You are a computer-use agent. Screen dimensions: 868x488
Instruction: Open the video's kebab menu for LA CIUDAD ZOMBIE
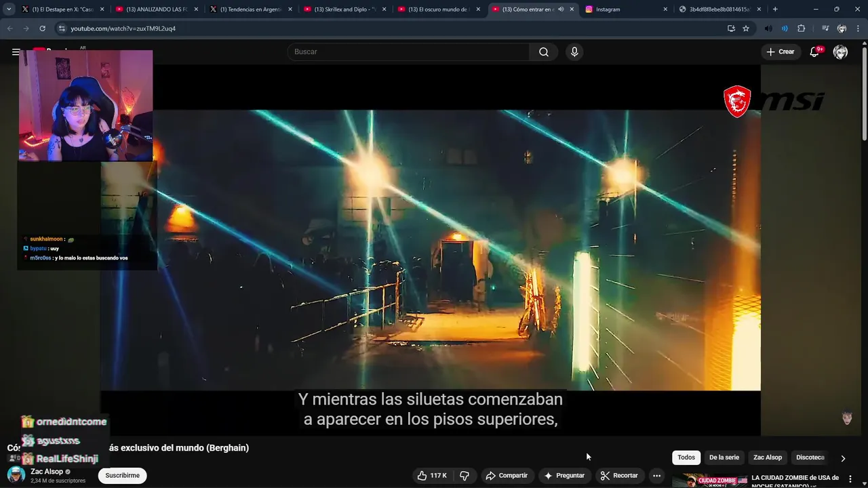(x=850, y=479)
